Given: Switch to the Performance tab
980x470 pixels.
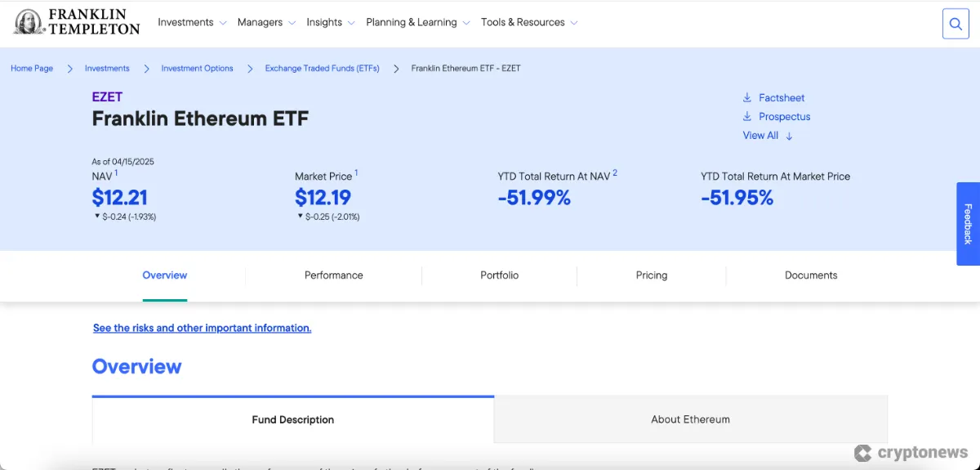Looking at the screenshot, I should (334, 275).
